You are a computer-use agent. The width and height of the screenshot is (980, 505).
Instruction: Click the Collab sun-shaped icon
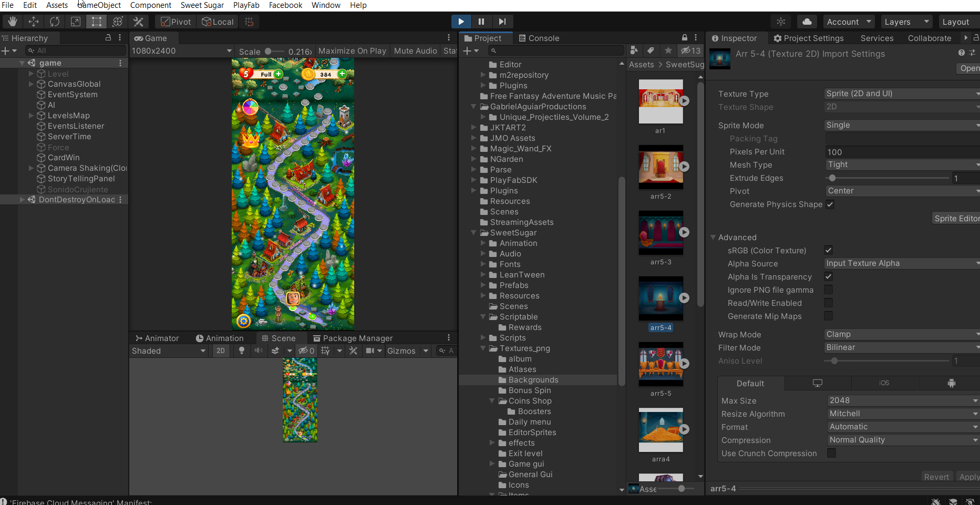point(781,22)
